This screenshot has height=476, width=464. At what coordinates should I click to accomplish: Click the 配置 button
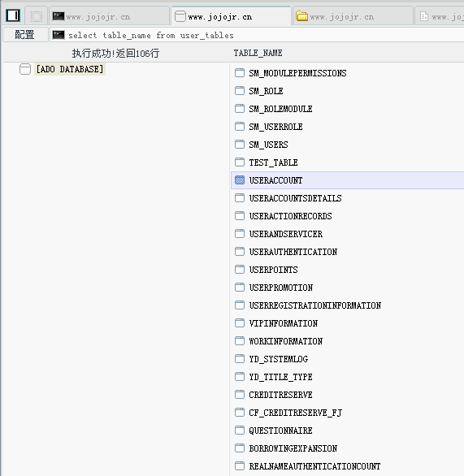(25, 35)
